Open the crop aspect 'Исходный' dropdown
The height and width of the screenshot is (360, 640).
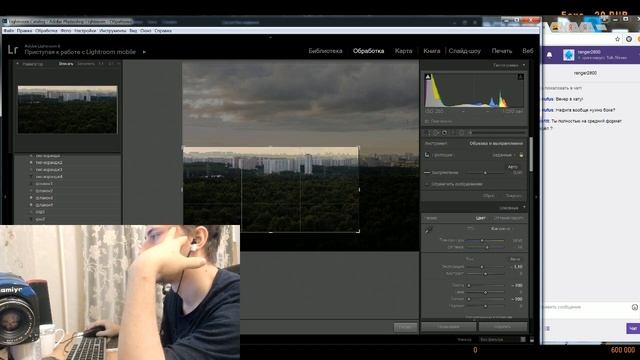[x=504, y=155]
